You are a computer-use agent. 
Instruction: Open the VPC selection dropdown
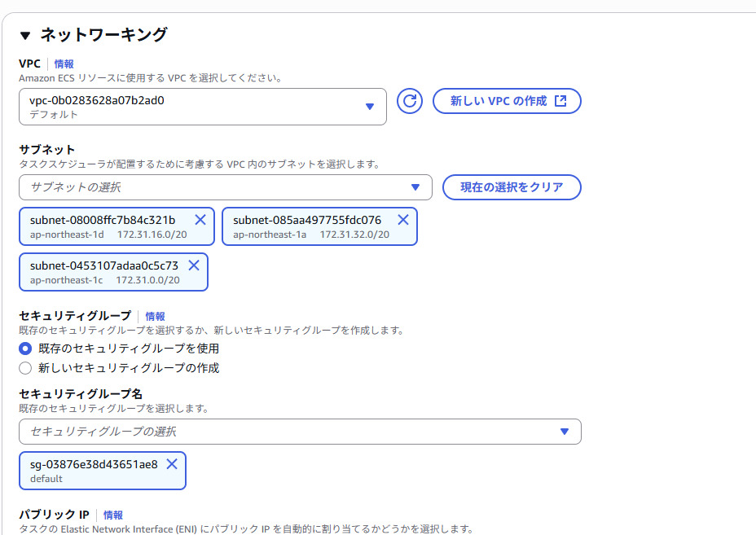coord(203,107)
